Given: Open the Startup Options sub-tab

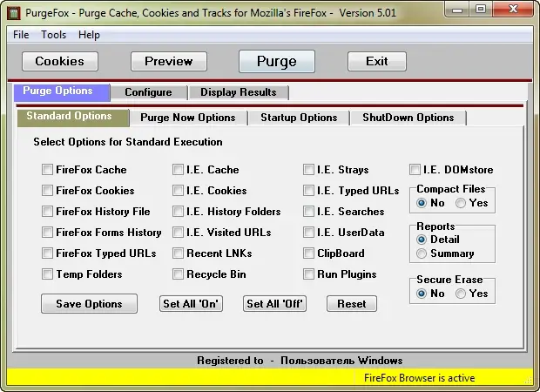Looking at the screenshot, I should (299, 118).
